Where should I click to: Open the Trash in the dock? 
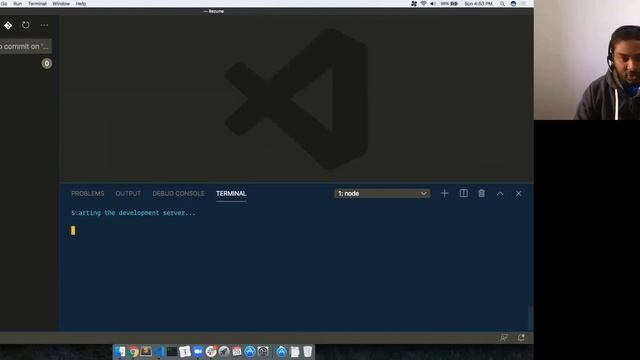click(x=308, y=351)
